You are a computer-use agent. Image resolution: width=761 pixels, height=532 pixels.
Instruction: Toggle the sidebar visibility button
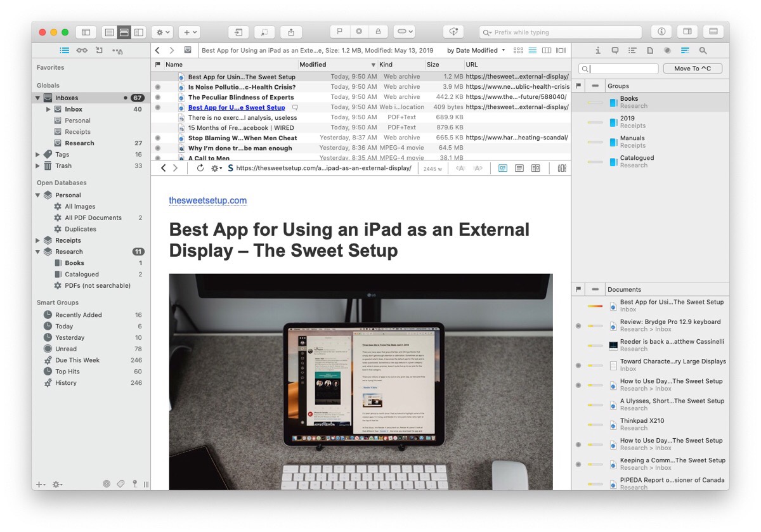[x=86, y=32]
